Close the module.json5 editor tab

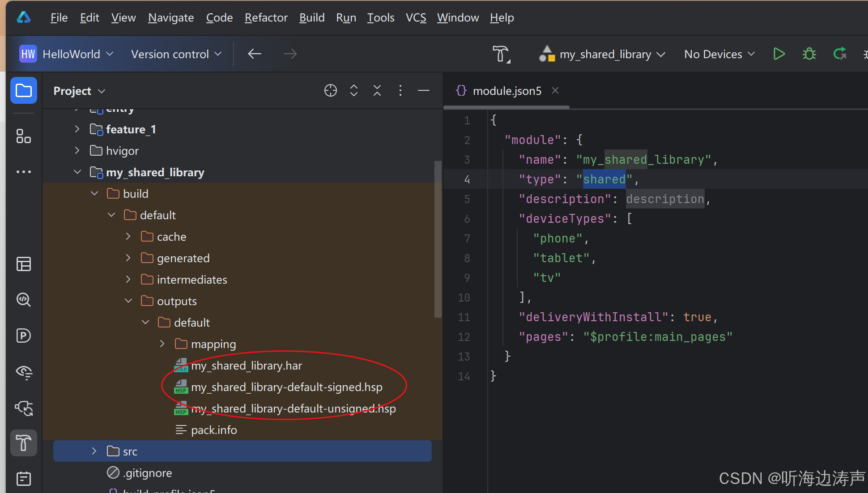click(555, 90)
